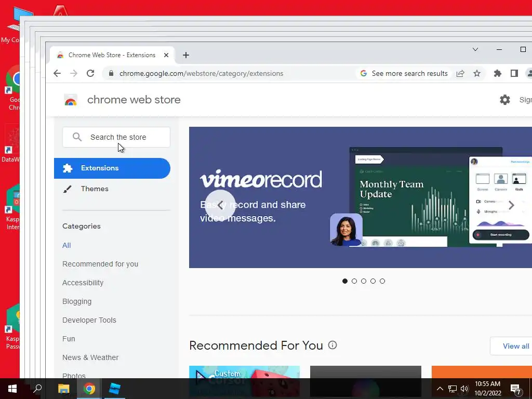Reload the Chrome Web Store page
Image resolution: width=532 pixels, height=399 pixels.
[x=90, y=73]
